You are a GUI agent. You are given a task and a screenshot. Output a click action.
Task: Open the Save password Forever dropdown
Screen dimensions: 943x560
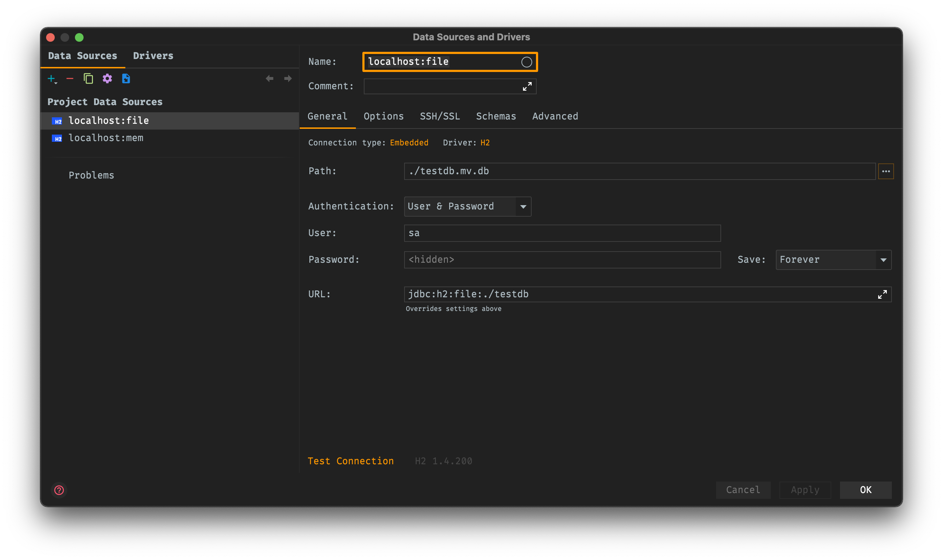click(883, 259)
